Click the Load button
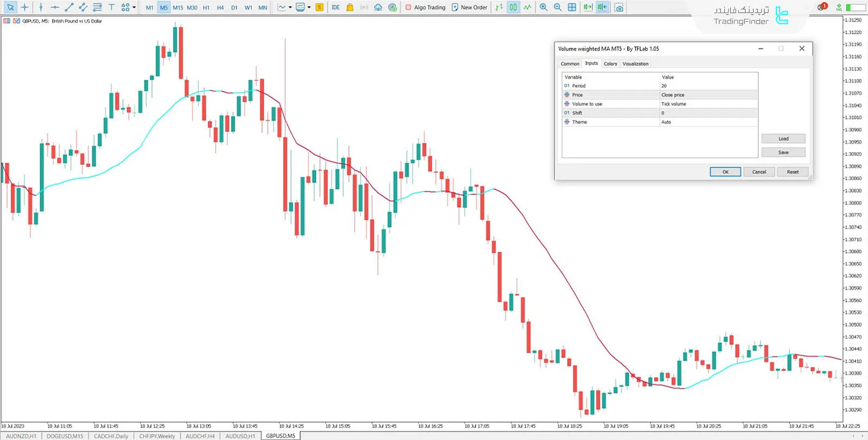 pyautogui.click(x=783, y=139)
